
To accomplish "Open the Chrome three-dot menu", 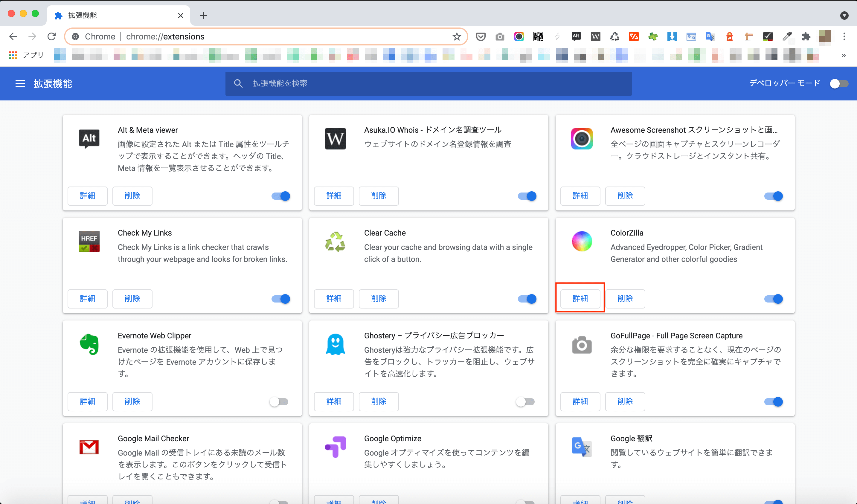I will (x=844, y=36).
